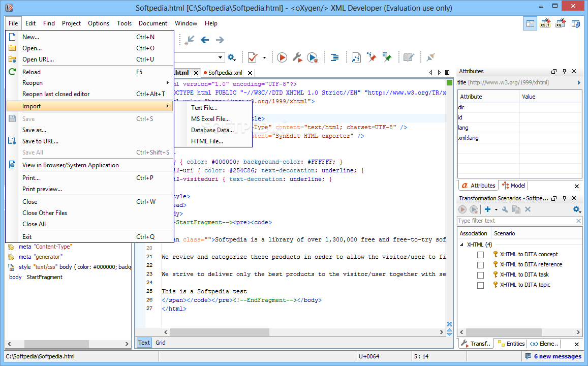Collapse the XHTML (4) scenario group

pyautogui.click(x=461, y=245)
